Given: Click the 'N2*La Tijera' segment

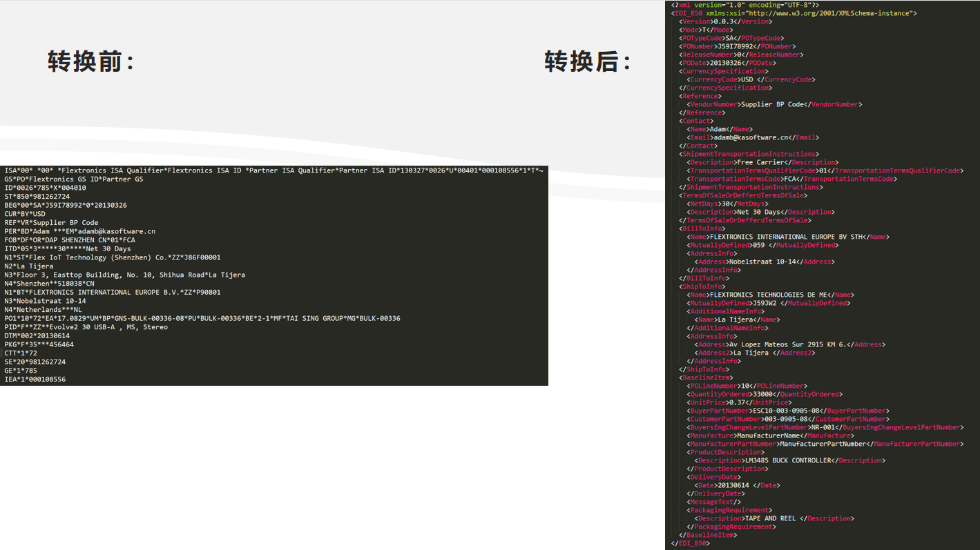Looking at the screenshot, I should coord(28,266).
